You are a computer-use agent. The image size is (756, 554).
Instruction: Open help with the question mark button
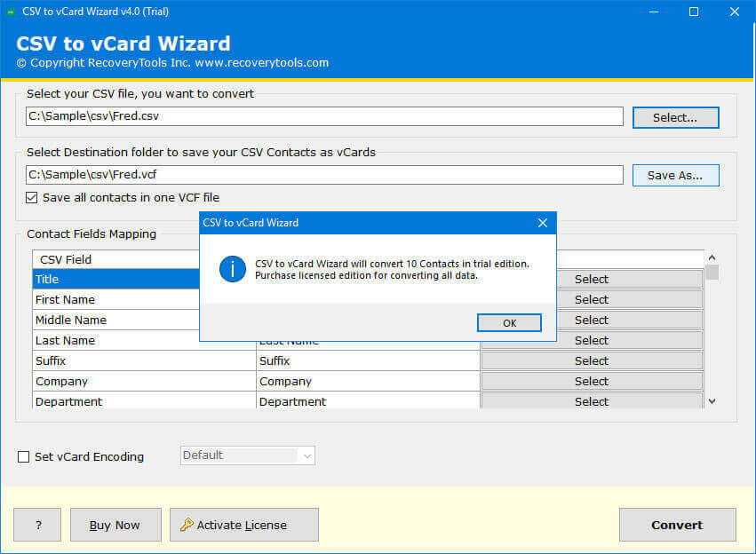tap(37, 525)
